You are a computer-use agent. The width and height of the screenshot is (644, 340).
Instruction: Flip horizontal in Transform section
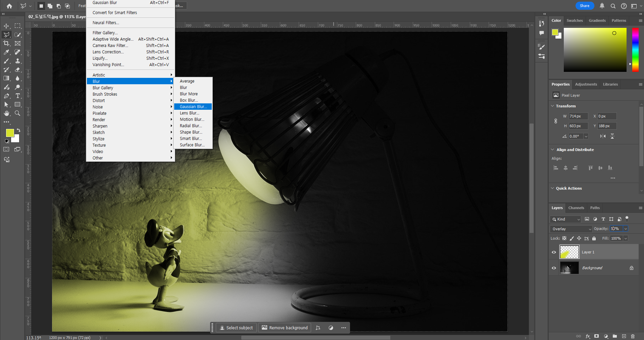pyautogui.click(x=603, y=136)
